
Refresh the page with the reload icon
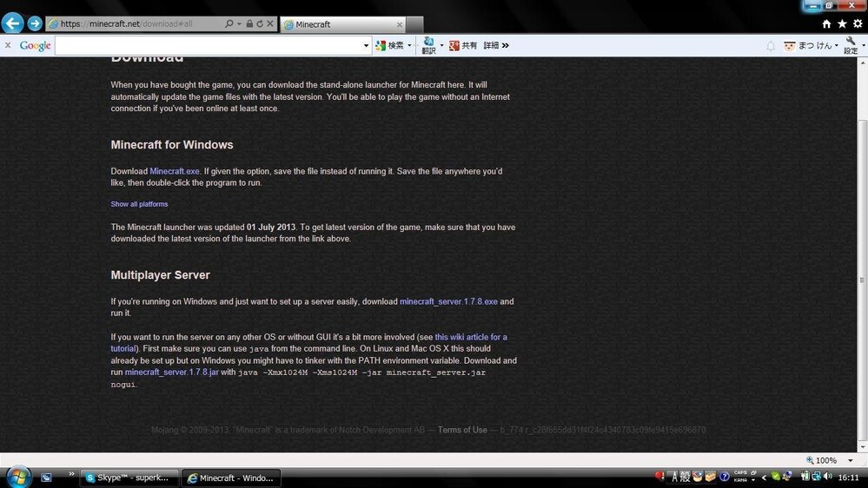[260, 23]
